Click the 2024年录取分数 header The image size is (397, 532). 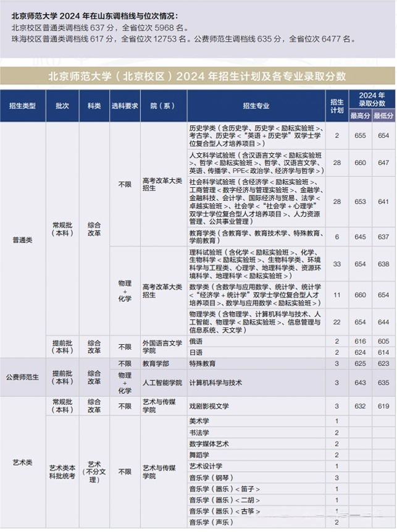coord(372,99)
